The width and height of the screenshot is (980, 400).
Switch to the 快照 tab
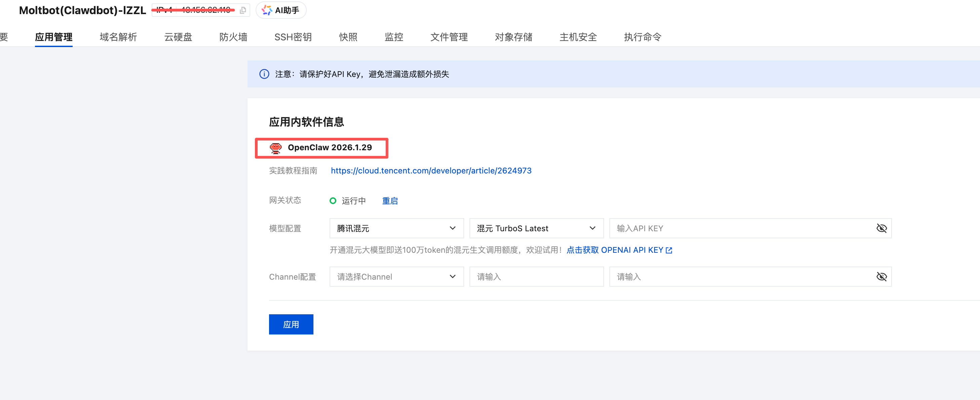tap(347, 37)
